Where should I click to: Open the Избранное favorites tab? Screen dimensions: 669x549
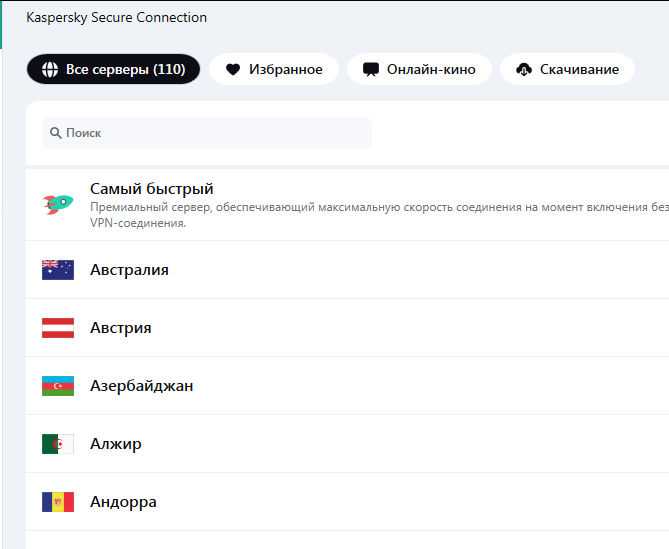coord(274,70)
